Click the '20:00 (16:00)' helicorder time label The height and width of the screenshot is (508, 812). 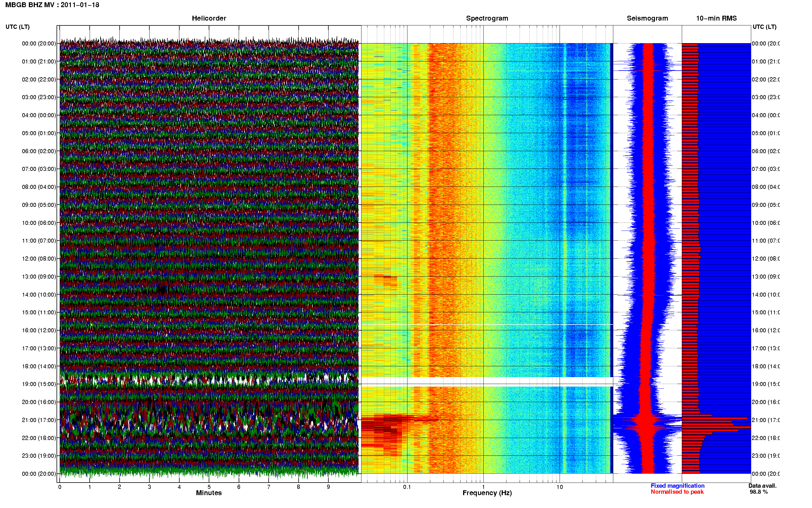pos(39,402)
